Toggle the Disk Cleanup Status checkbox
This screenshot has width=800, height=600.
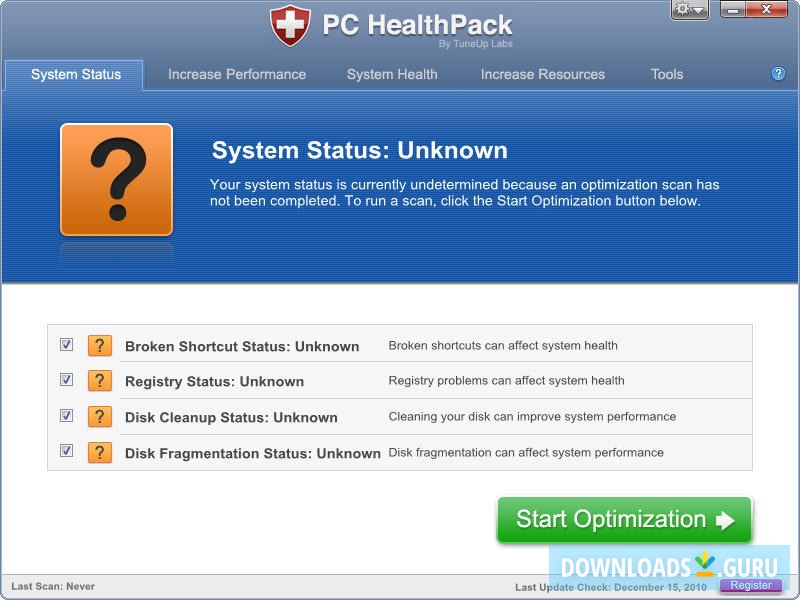[66, 415]
